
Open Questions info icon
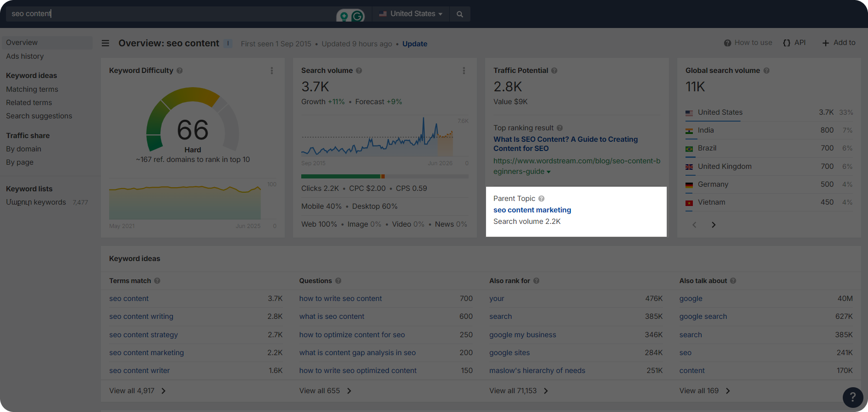pos(338,281)
